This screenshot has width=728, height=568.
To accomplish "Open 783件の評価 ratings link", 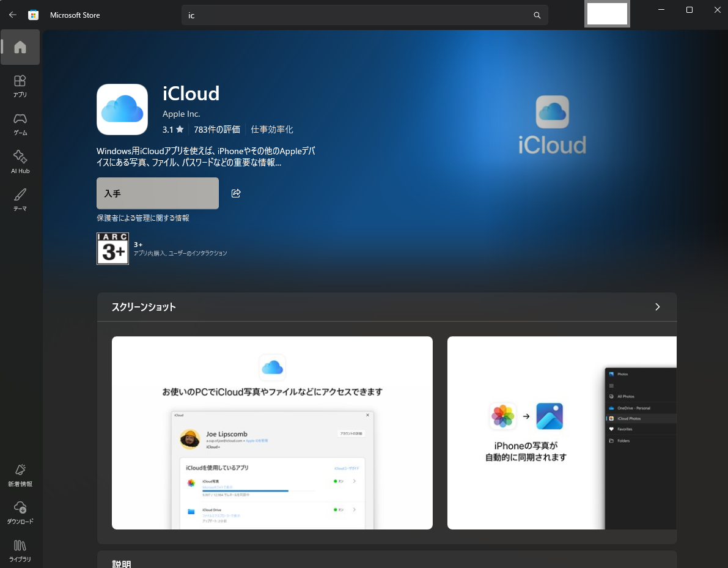I will (217, 130).
